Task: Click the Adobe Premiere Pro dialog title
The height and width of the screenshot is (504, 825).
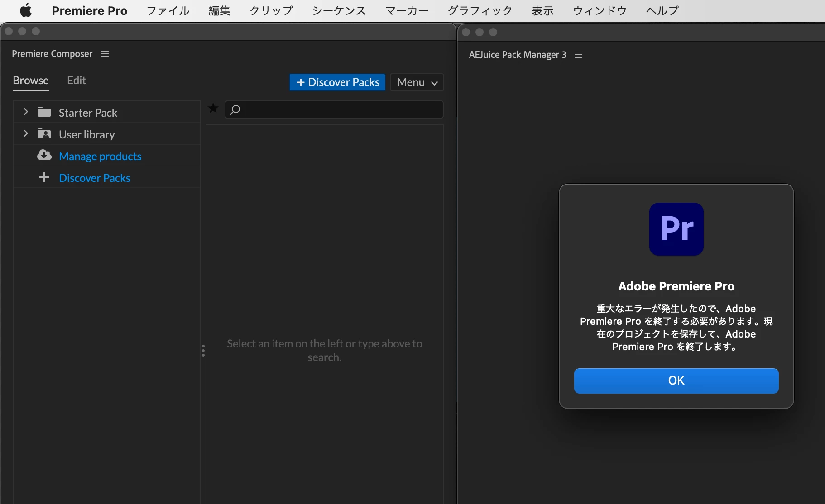Action: [676, 286]
